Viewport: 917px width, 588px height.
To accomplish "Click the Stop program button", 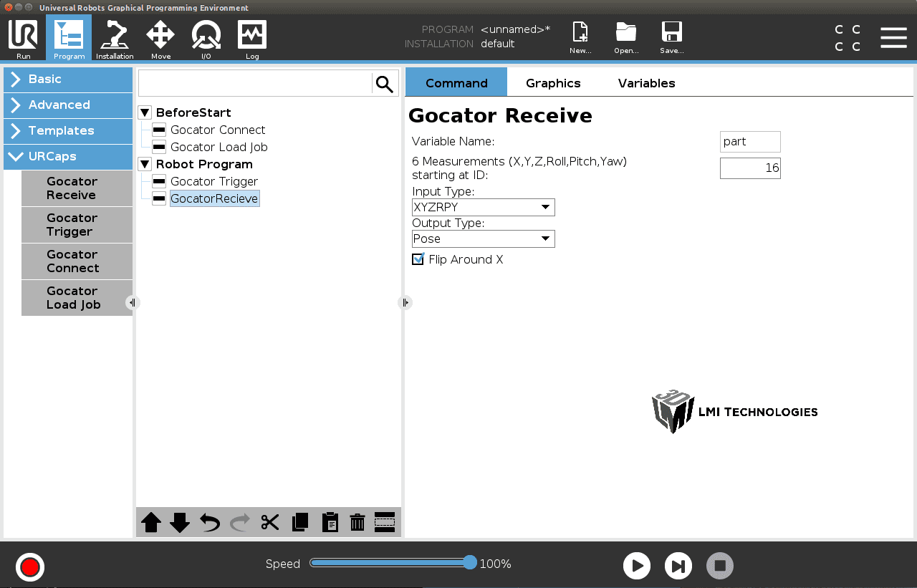I will pyautogui.click(x=720, y=566).
